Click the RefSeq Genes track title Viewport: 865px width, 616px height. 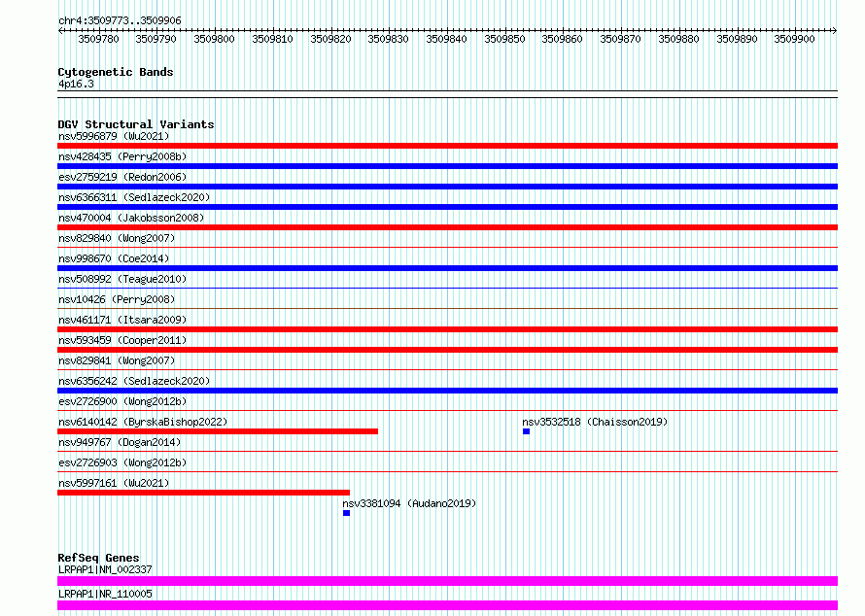pos(98,558)
